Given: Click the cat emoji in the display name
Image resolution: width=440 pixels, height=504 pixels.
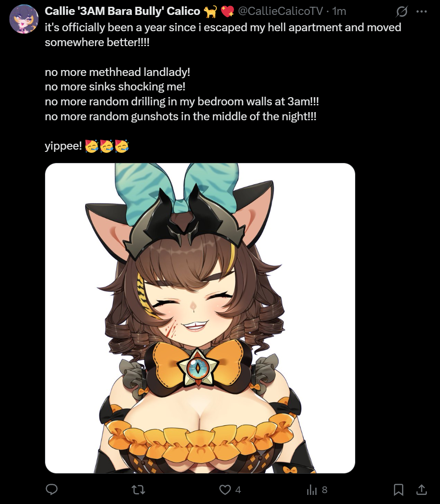Looking at the screenshot, I should (211, 12).
